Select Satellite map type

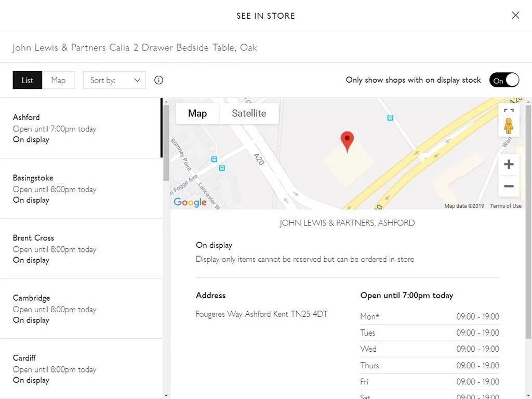(x=249, y=113)
